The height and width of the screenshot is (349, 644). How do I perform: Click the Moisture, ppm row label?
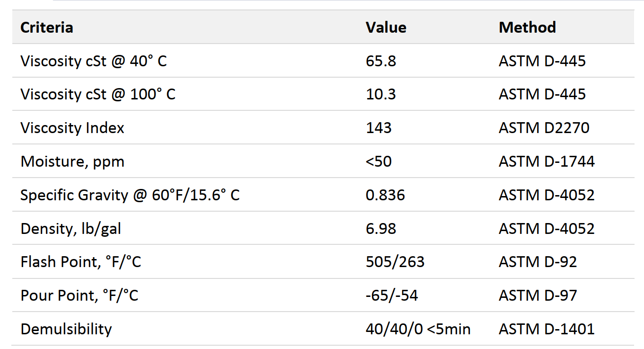coord(72,161)
